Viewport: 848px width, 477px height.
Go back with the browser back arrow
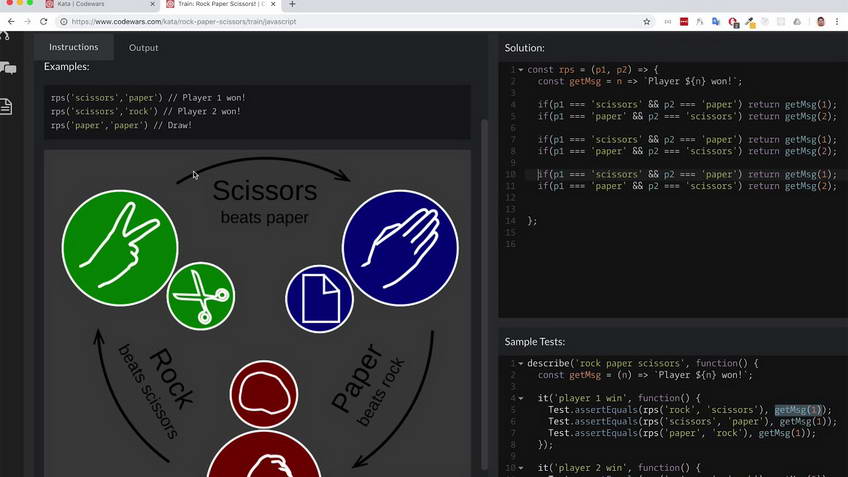pos(11,22)
